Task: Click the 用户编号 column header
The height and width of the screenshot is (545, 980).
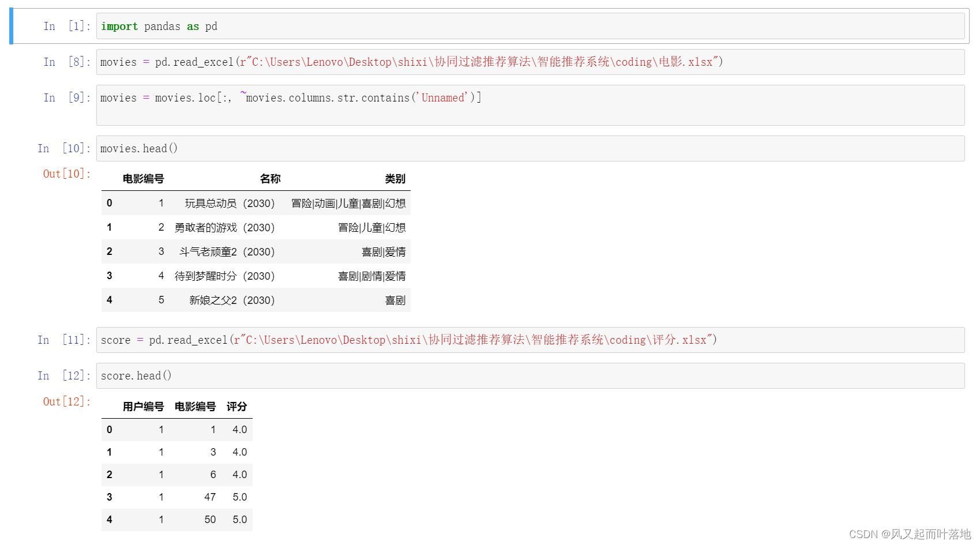Action: click(x=143, y=407)
